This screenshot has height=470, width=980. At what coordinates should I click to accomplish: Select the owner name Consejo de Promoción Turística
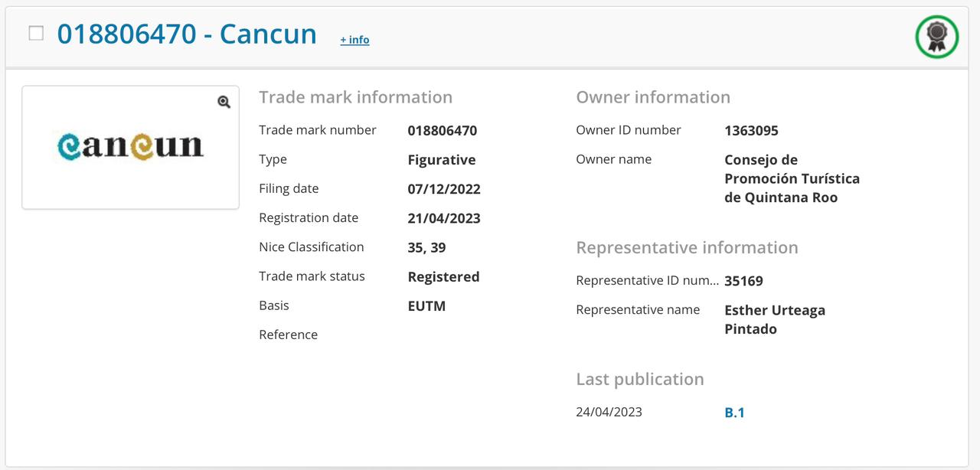792,178
